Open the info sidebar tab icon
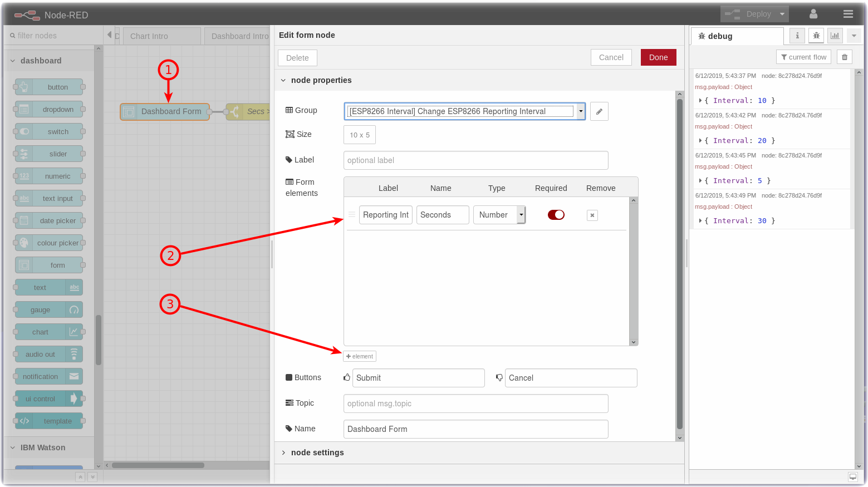 point(797,36)
